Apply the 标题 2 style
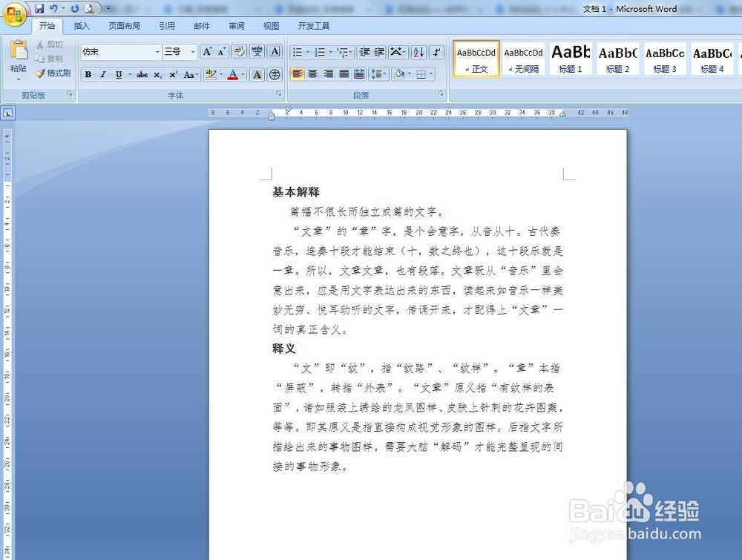742x560 pixels. (617, 59)
